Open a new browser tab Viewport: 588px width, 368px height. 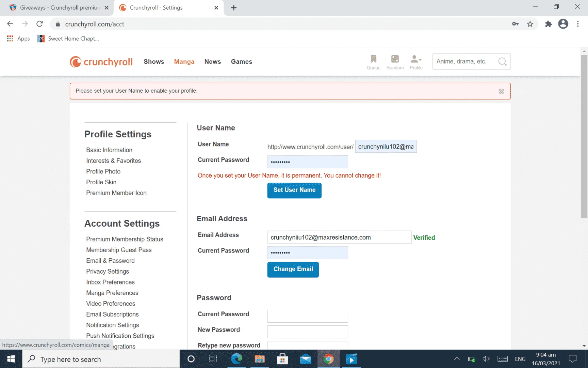tap(234, 7)
